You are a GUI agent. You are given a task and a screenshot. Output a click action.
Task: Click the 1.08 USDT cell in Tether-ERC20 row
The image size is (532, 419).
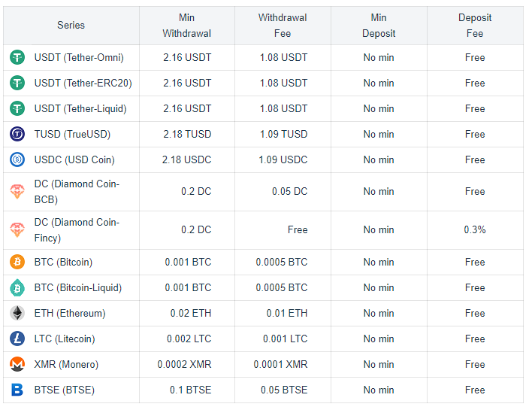tap(283, 83)
